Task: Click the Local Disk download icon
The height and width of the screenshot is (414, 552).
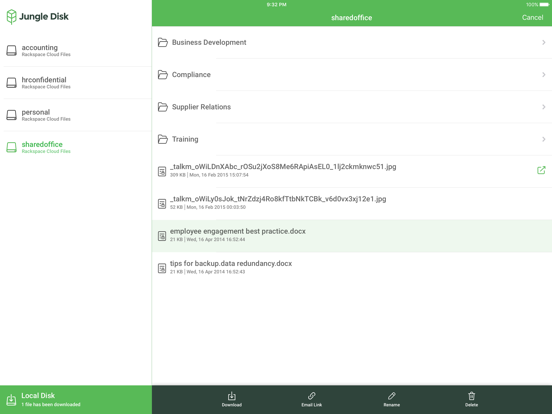Action: (x=11, y=400)
